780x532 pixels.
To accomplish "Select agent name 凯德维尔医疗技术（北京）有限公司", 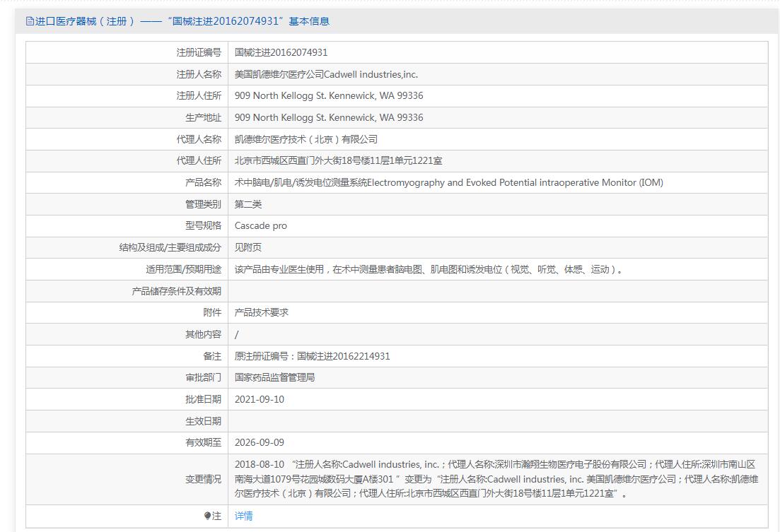I will (x=306, y=139).
